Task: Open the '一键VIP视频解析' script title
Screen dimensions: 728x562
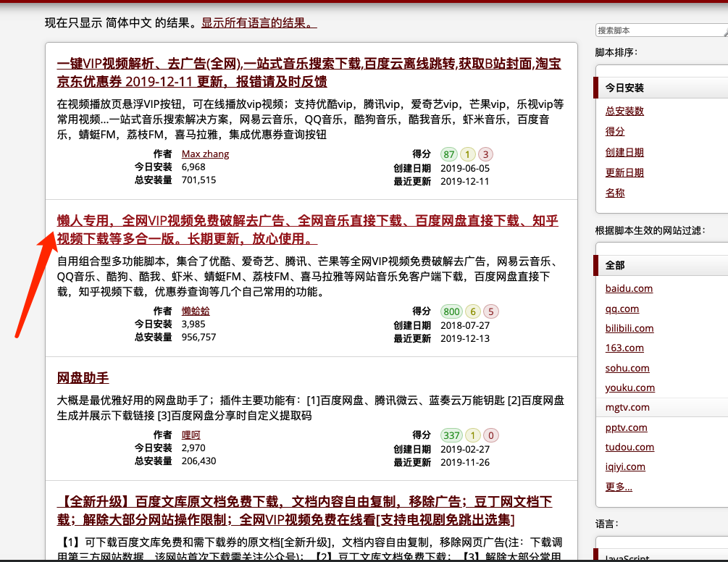Action: (x=309, y=72)
